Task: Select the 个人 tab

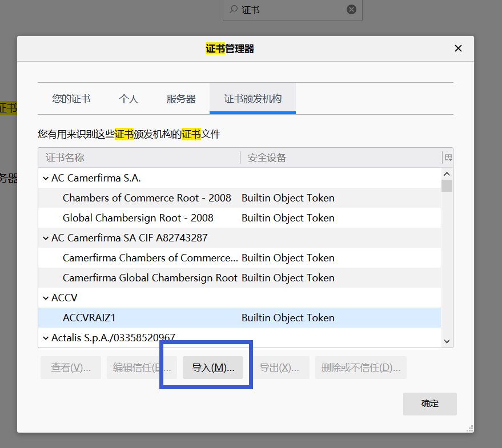Action: (x=128, y=98)
